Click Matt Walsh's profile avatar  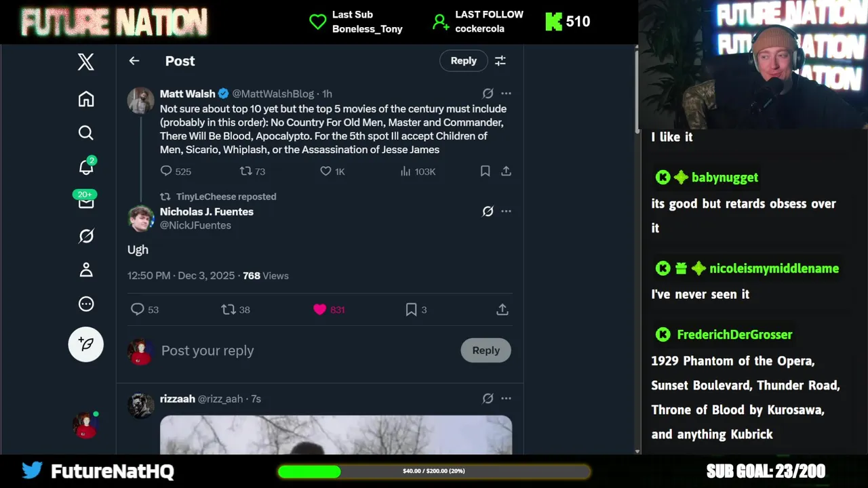140,101
